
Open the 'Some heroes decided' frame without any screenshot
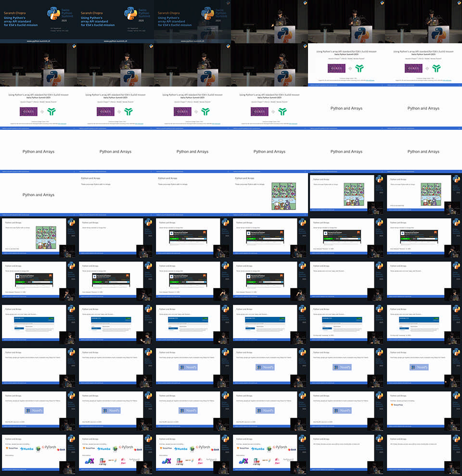tap(115, 238)
